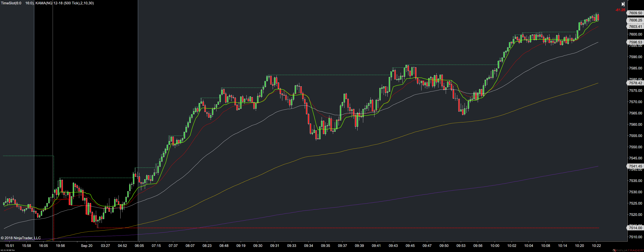Click the 7514.00 price marker
Viewport: 644px width, 252px height.
(x=635, y=228)
